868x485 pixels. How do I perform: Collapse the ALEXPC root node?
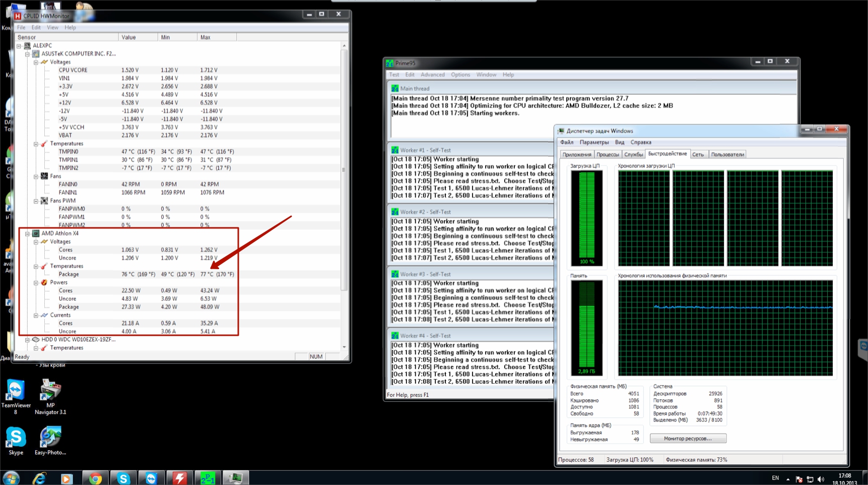click(19, 46)
